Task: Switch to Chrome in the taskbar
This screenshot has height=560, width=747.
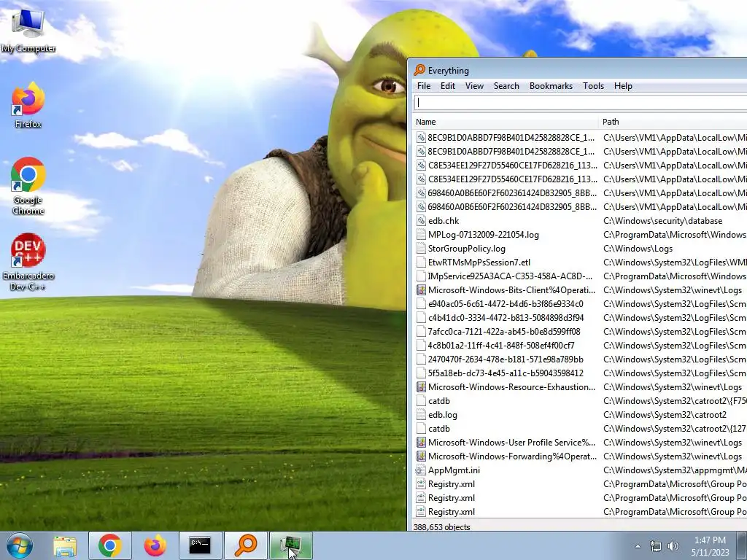Action: (x=109, y=545)
